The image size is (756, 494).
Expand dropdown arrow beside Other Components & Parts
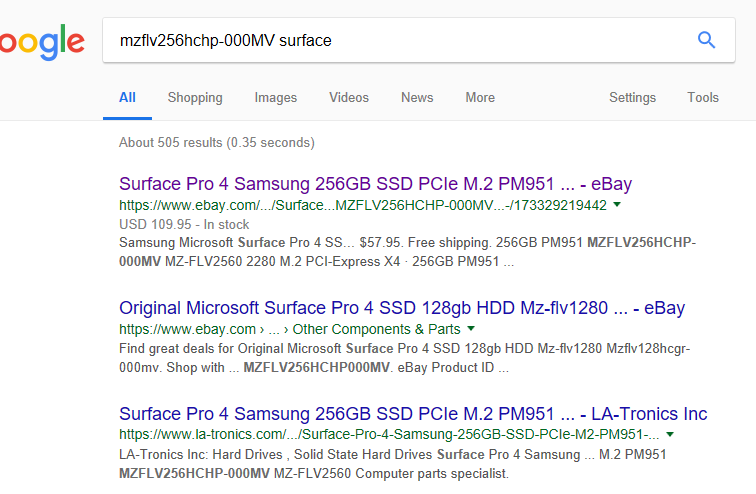click(x=471, y=329)
